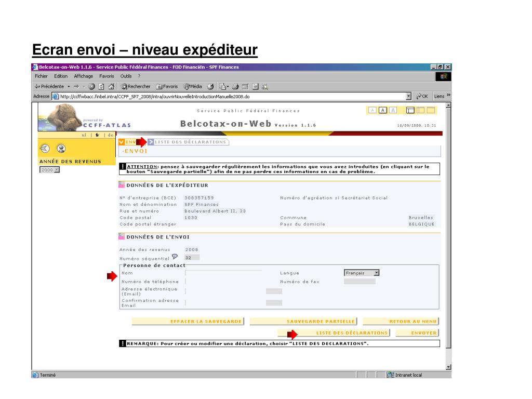This screenshot has height=399, width=532.
Task: Switch language to fr
Action: tap(97, 135)
